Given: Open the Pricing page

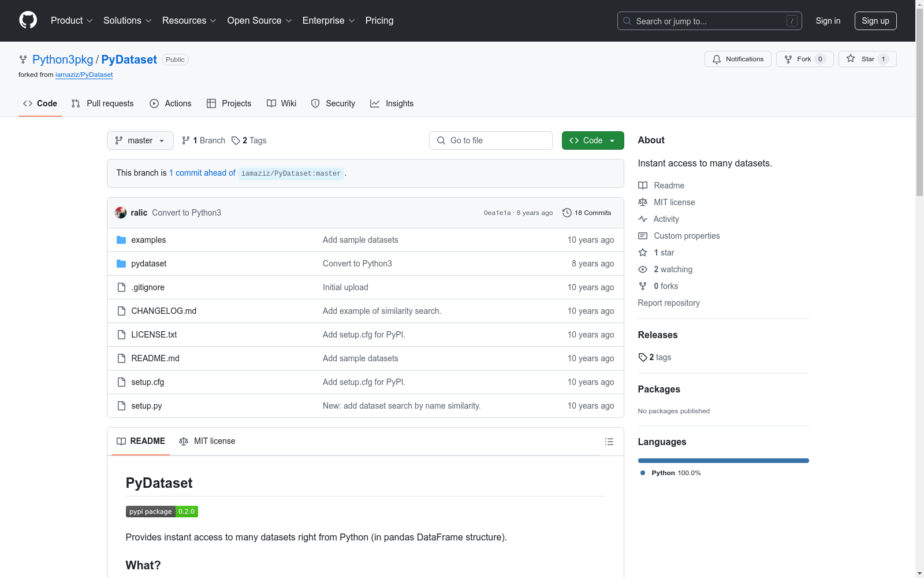Looking at the screenshot, I should (x=379, y=21).
